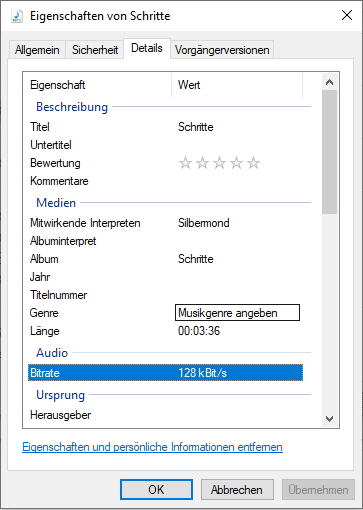Select the Details tab
This screenshot has width=363, height=510.
point(147,48)
